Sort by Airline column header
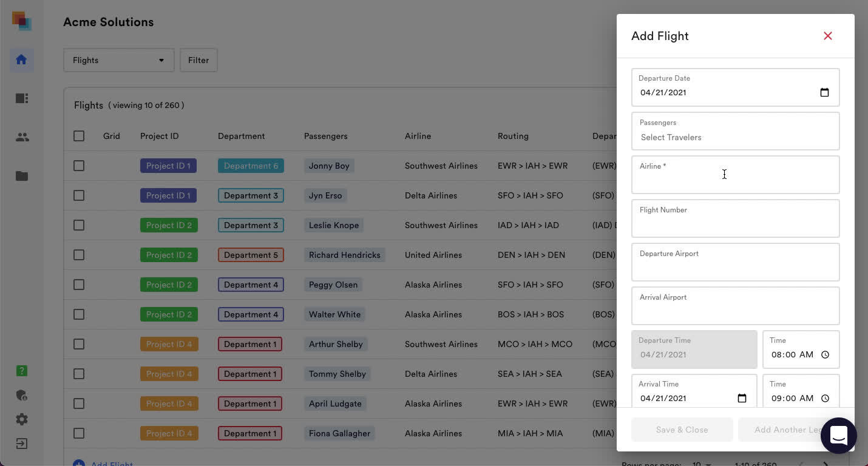868x466 pixels. tap(418, 136)
